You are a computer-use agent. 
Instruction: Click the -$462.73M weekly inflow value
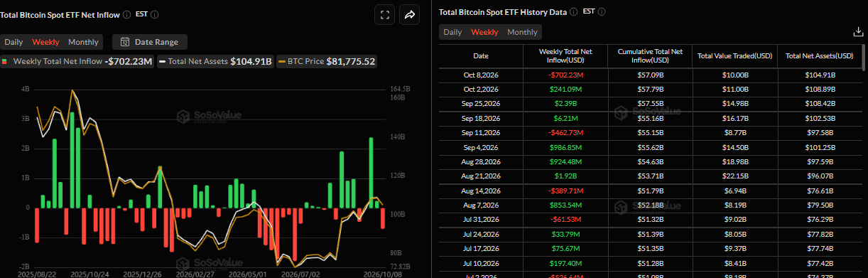tap(565, 132)
